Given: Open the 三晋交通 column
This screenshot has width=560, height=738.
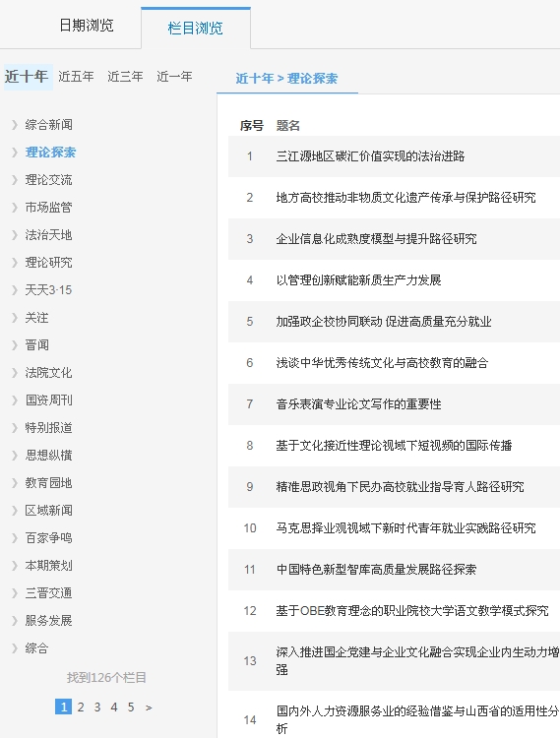Looking at the screenshot, I should 48,593.
